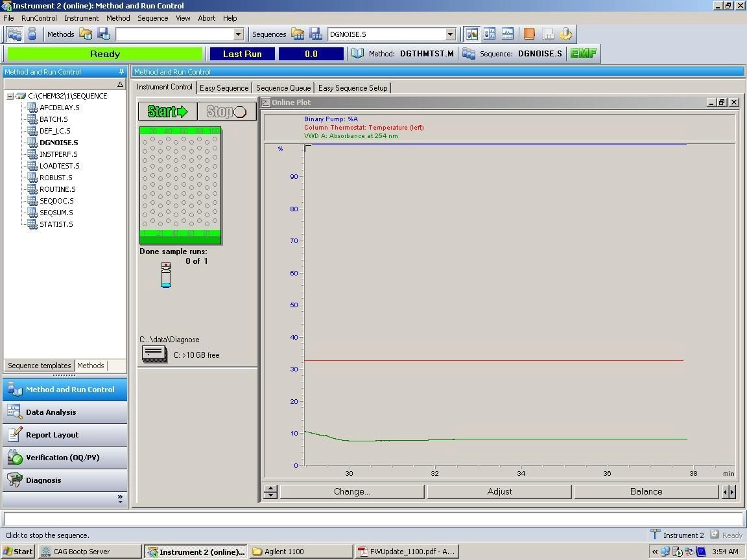Select the Sequence templates tab
This screenshot has width=747, height=560.
(40, 366)
